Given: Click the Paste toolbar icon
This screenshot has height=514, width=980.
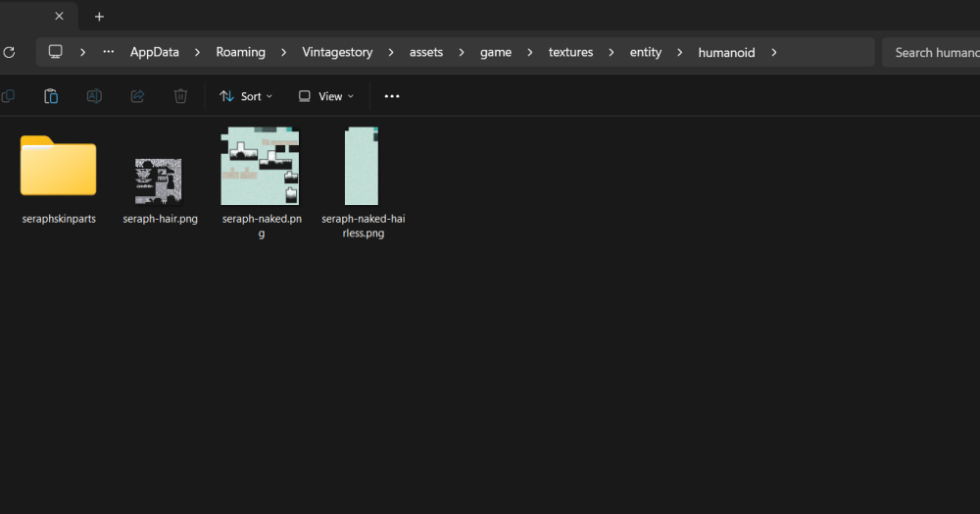Looking at the screenshot, I should coord(51,96).
